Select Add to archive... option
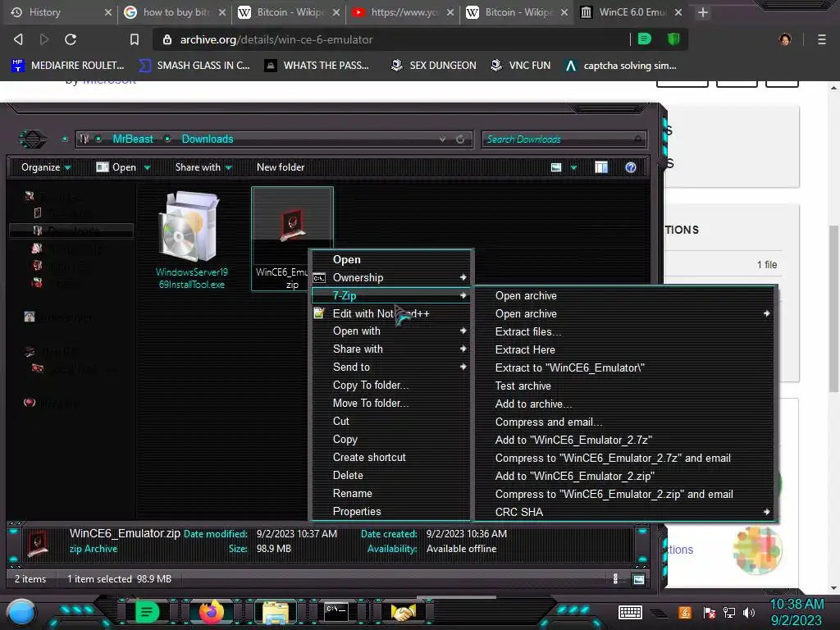The width and height of the screenshot is (840, 630). [625, 404]
